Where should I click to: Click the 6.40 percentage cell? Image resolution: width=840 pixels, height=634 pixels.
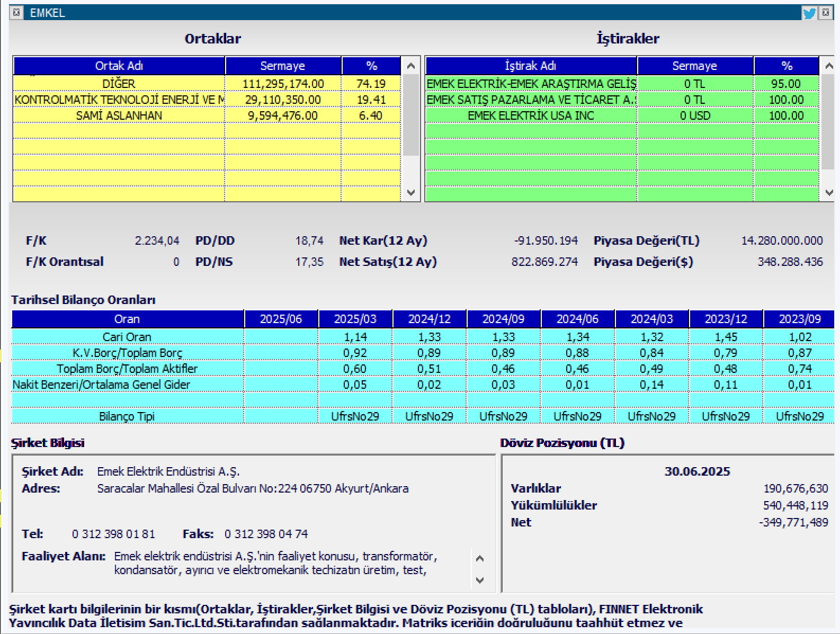pyautogui.click(x=371, y=115)
